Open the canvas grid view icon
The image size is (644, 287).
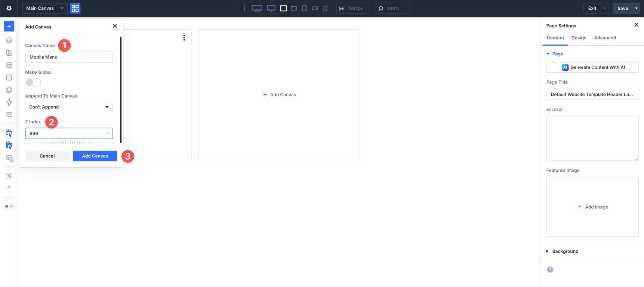pos(75,8)
